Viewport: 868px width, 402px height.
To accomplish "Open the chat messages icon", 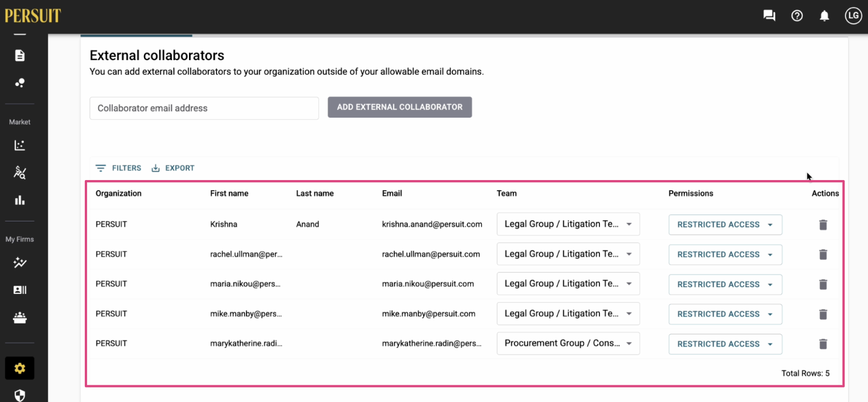I will (x=769, y=16).
